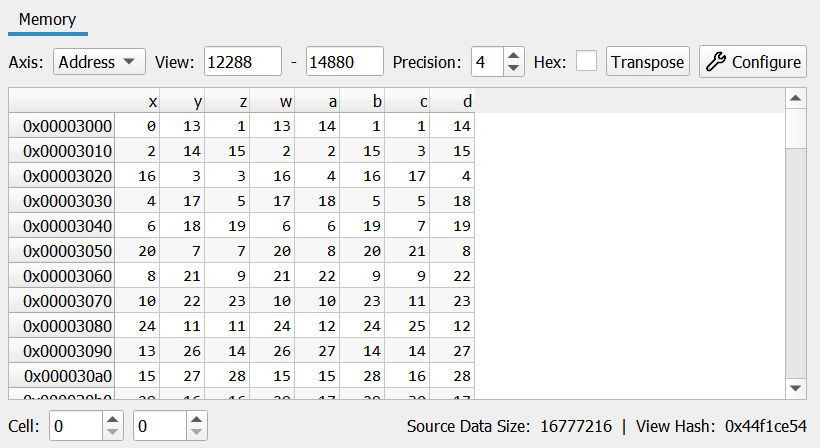Increment the second Cell spinbox value
The width and height of the screenshot is (820, 448).
(x=197, y=420)
